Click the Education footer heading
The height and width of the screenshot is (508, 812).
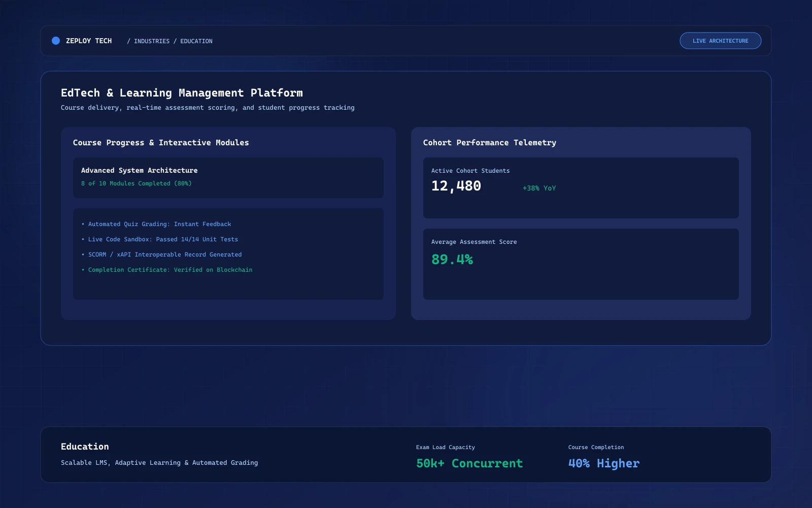[85, 447]
